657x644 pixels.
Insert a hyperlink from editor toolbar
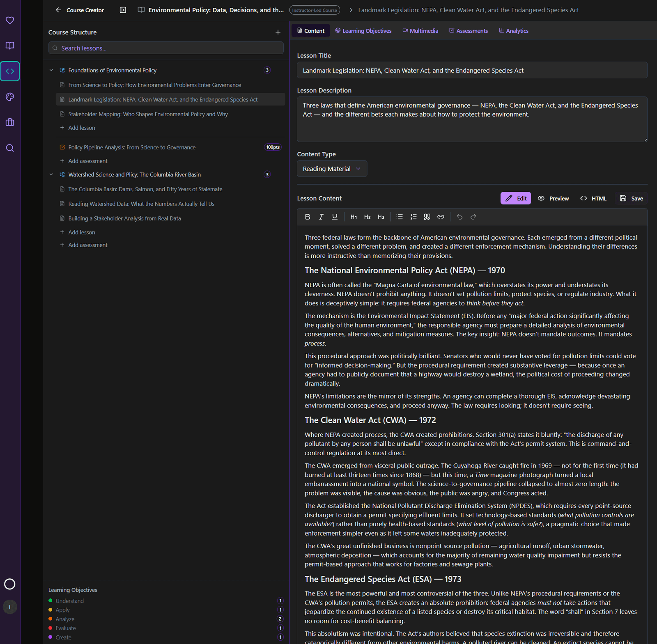[x=441, y=217]
